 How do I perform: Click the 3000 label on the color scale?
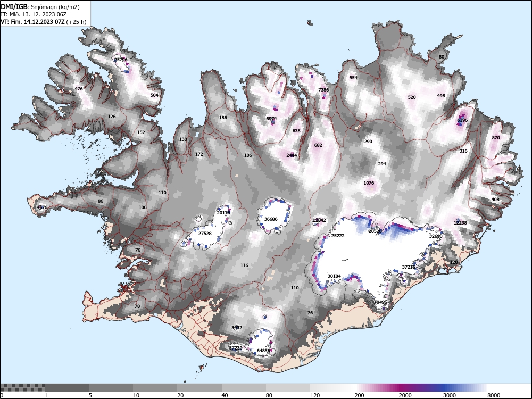pyautogui.click(x=449, y=395)
